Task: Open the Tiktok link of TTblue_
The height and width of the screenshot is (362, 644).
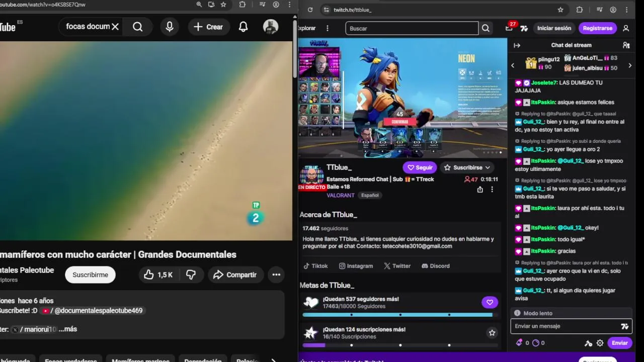Action: [315, 266]
